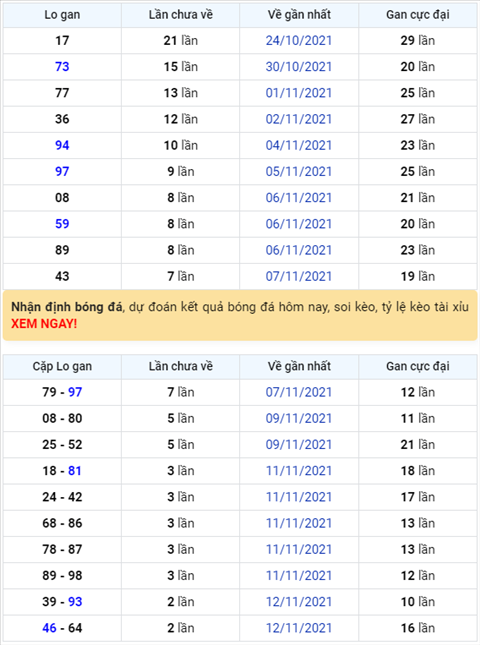Click the '21 lần' cell
480x645 pixels.
181,40
